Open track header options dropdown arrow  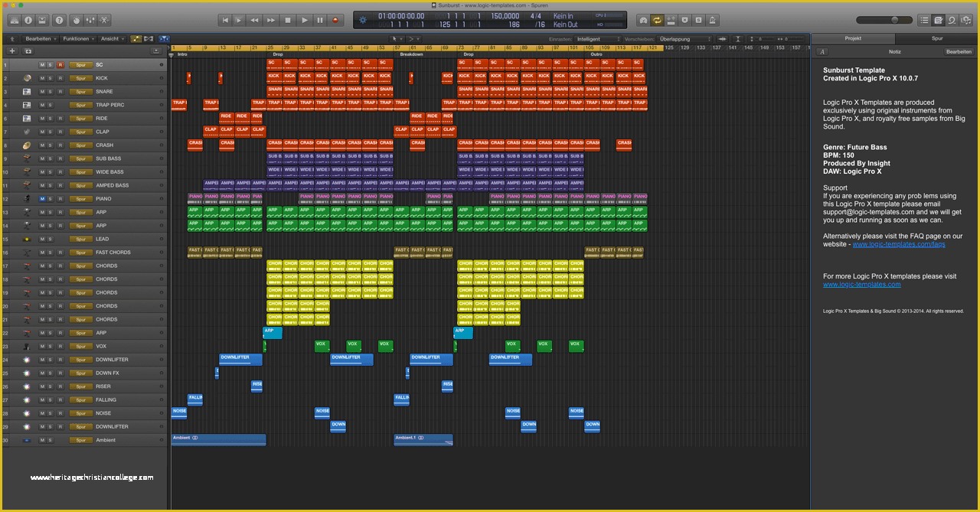click(x=156, y=51)
